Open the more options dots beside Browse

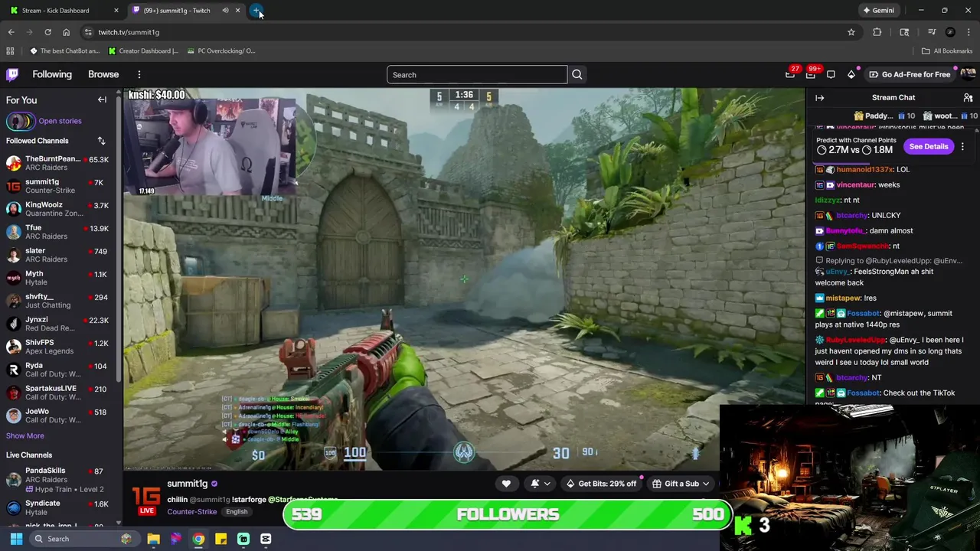click(139, 74)
